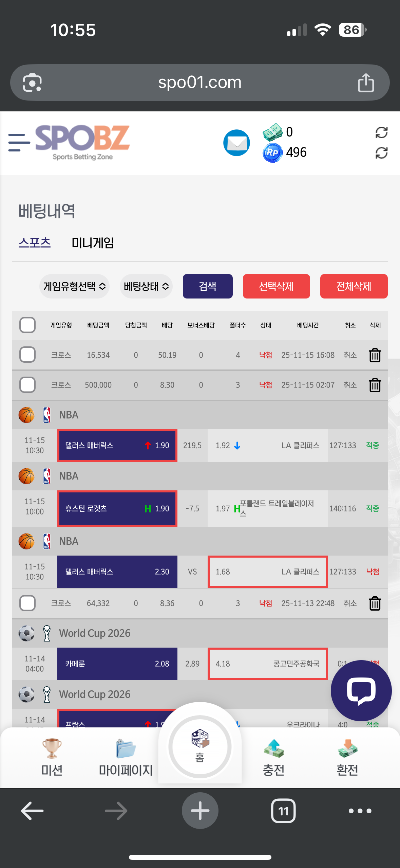The height and width of the screenshot is (868, 400).
Task: Delete the 16,534 bet with trash icon
Action: click(375, 355)
